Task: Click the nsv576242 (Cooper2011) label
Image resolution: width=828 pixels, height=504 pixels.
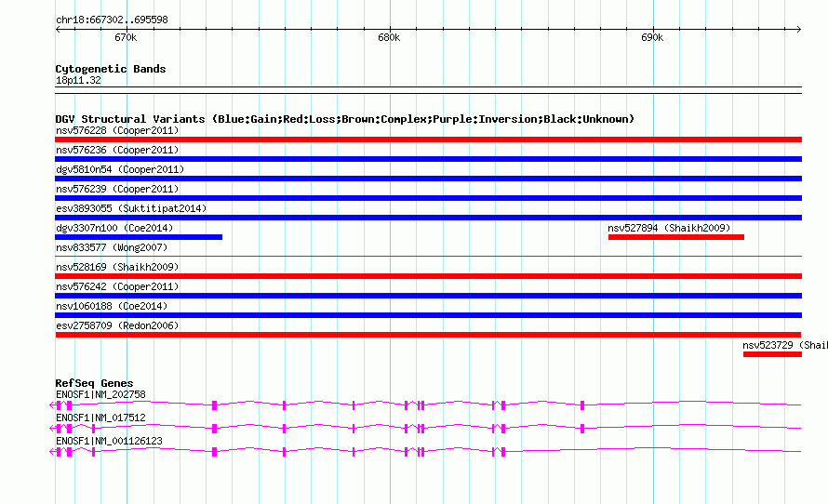Action: tap(117, 286)
